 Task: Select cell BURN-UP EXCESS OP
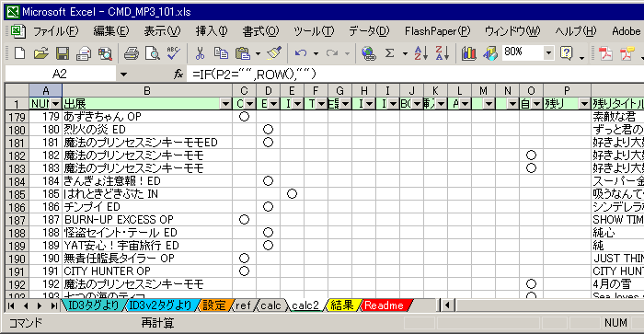[147, 219]
